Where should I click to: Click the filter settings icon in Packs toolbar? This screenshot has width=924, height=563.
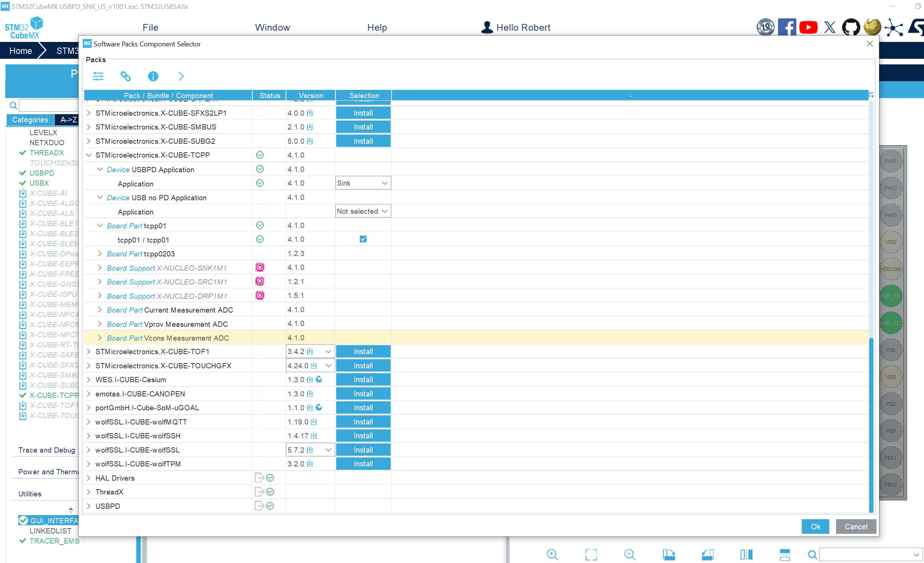[x=98, y=76]
